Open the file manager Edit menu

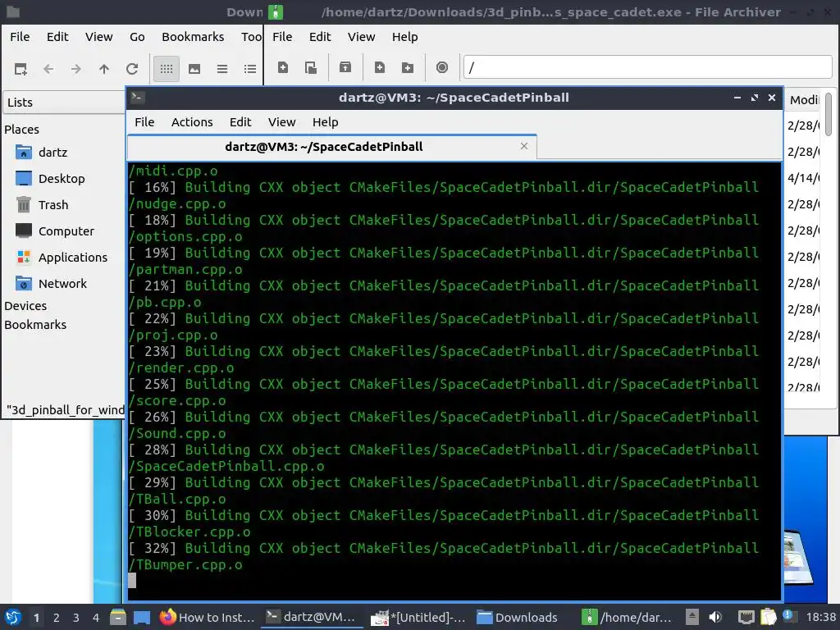pyautogui.click(x=57, y=37)
